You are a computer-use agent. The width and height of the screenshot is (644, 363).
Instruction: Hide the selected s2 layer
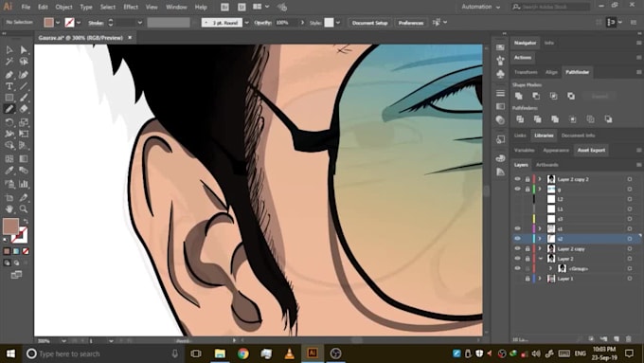pos(517,239)
